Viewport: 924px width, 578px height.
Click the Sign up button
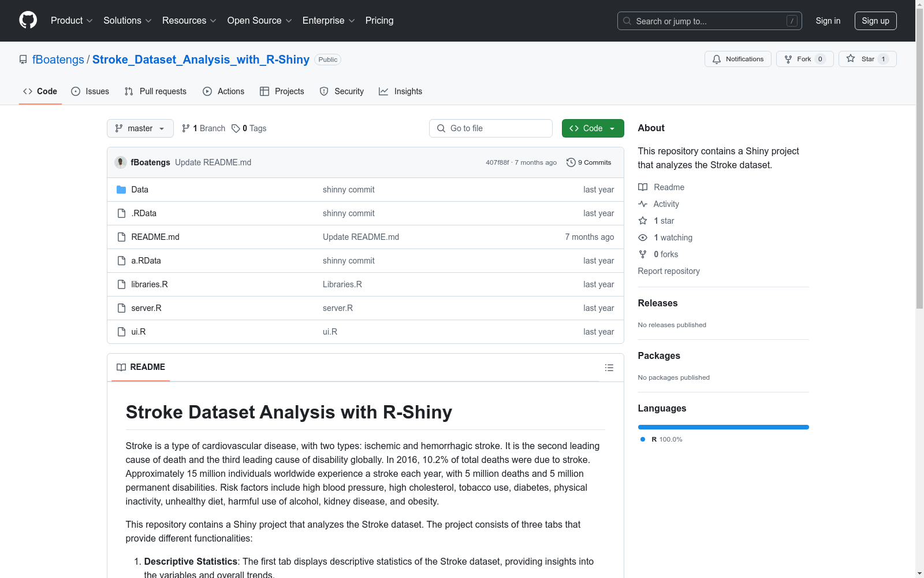(875, 21)
